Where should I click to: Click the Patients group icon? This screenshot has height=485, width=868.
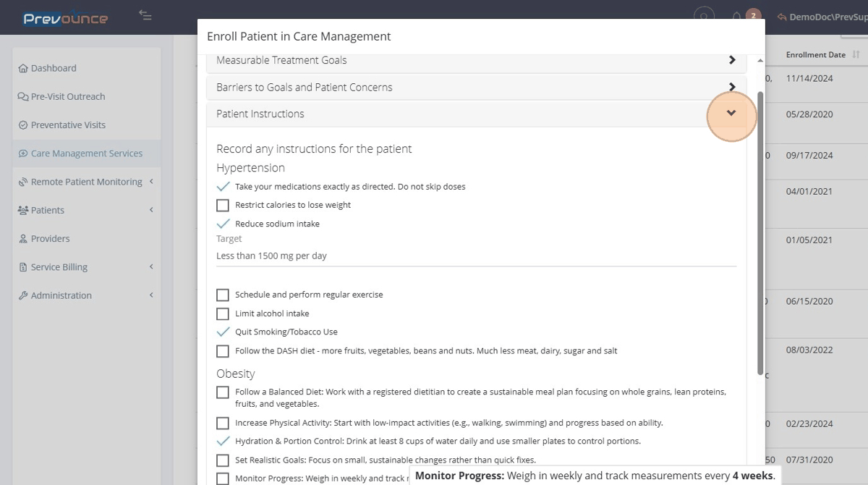coord(23,210)
